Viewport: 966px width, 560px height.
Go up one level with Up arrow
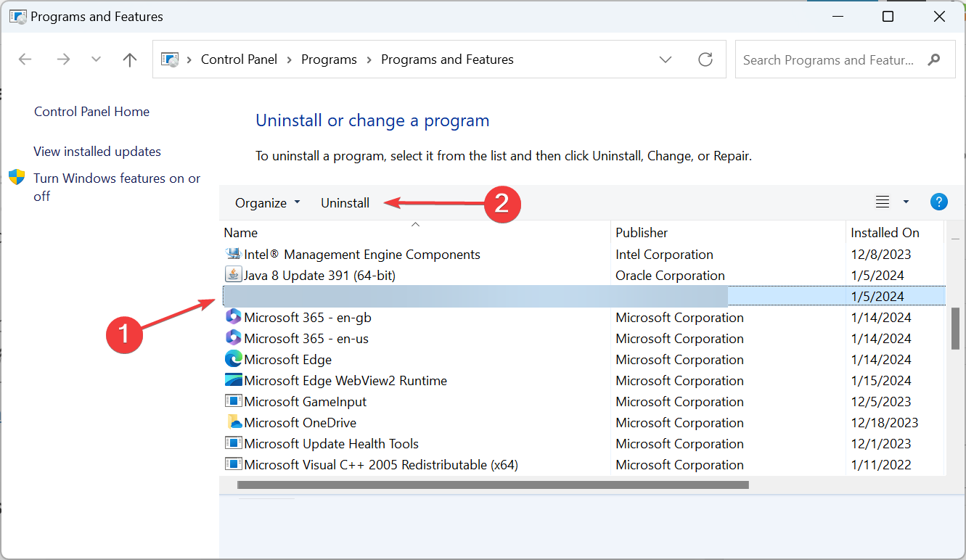[130, 59]
